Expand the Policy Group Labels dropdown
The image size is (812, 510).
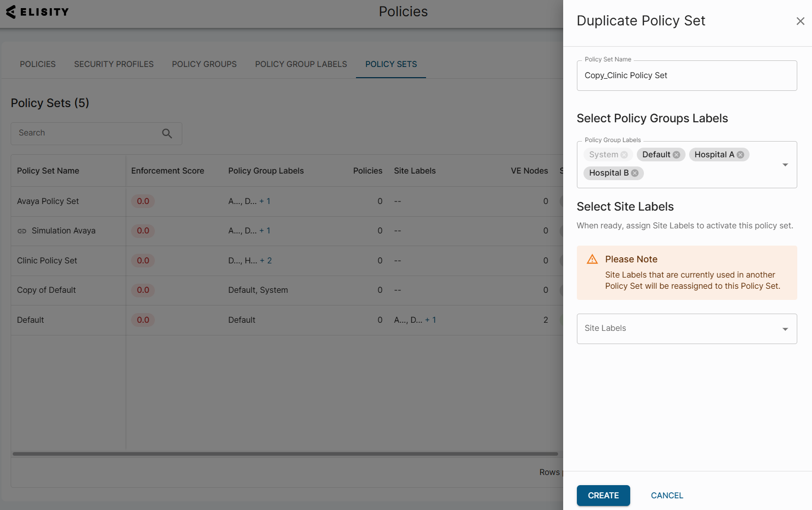coord(785,165)
